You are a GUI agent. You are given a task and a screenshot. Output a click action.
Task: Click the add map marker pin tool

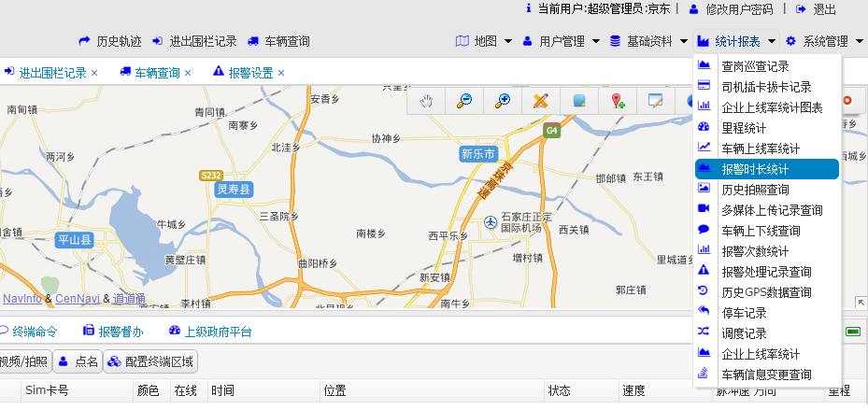[x=618, y=101]
